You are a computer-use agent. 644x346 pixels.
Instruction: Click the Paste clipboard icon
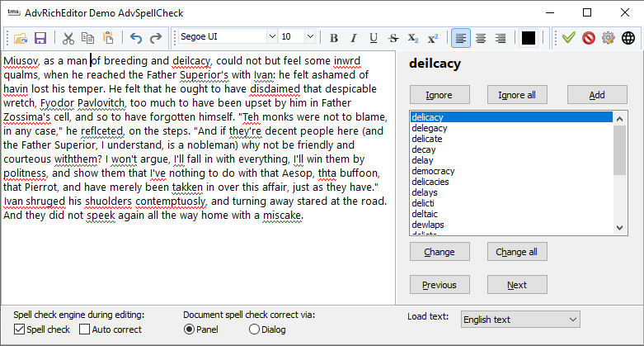[x=107, y=38]
